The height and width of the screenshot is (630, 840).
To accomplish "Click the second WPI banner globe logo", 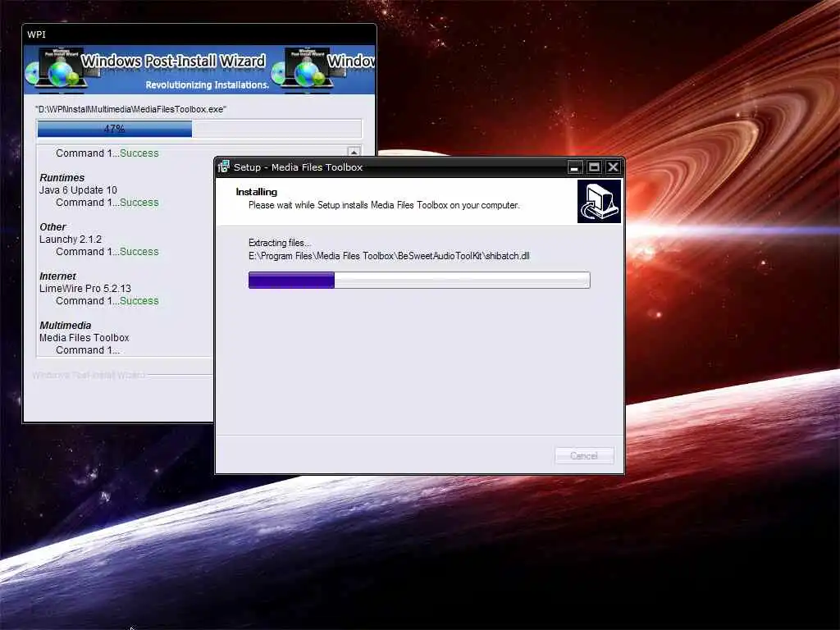I will coord(308,71).
